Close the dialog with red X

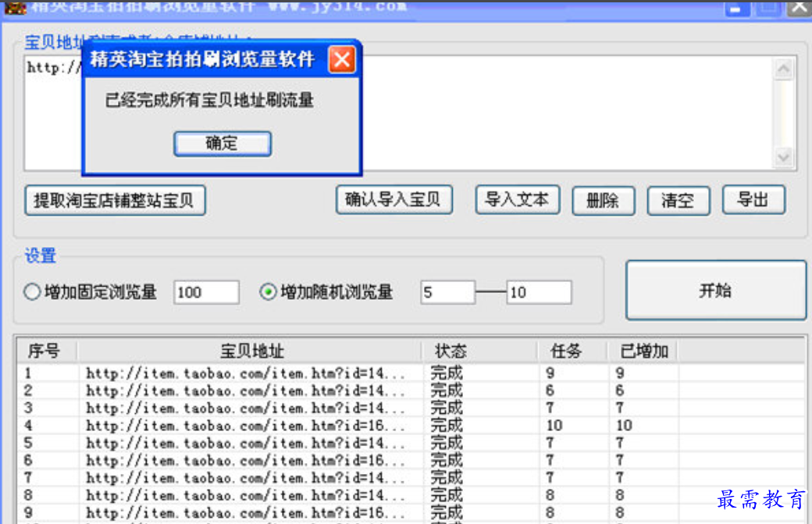pos(342,59)
